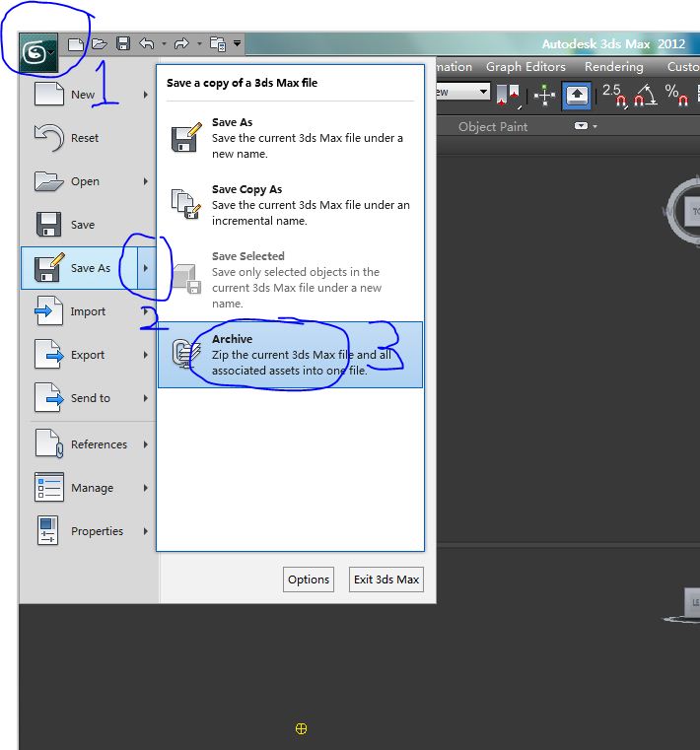This screenshot has width=700, height=750.
Task: Expand the Save As submenu arrow
Action: (x=147, y=268)
